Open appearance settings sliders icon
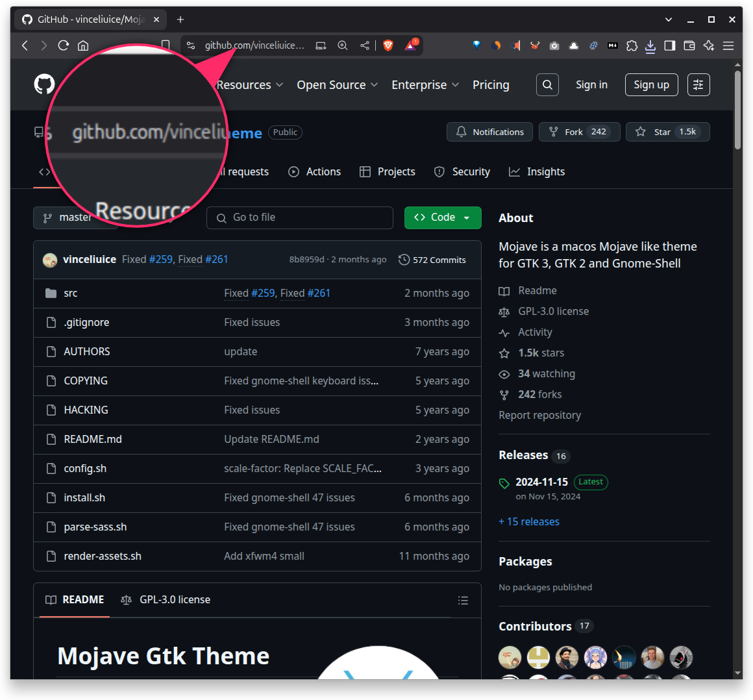This screenshot has width=753, height=700. 698,85
